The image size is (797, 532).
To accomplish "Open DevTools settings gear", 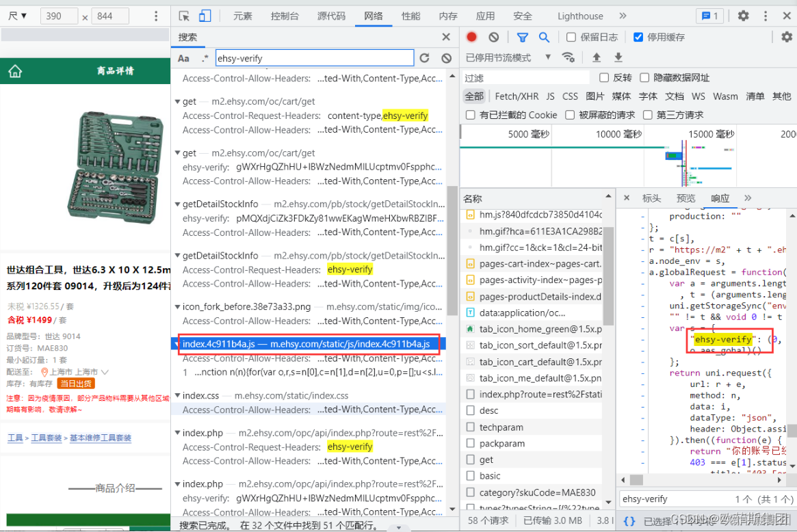I will pos(743,16).
